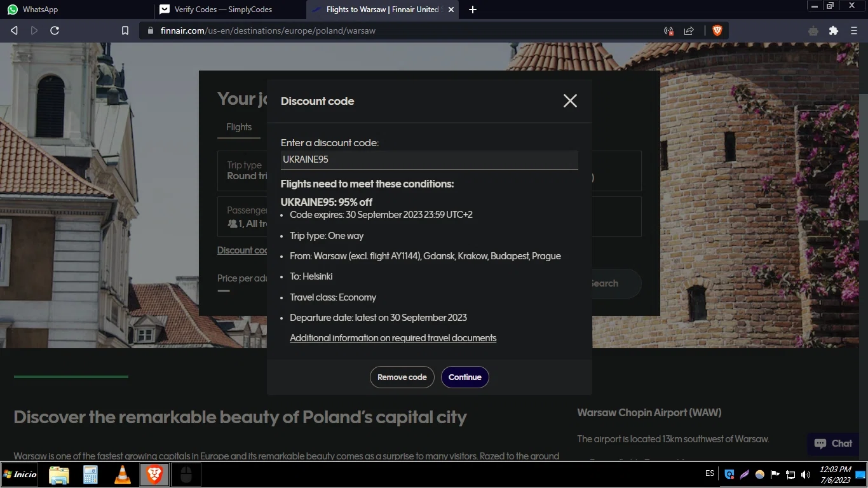This screenshot has width=868, height=488.
Task: Switch the ES language input indicator
Action: tap(710, 473)
